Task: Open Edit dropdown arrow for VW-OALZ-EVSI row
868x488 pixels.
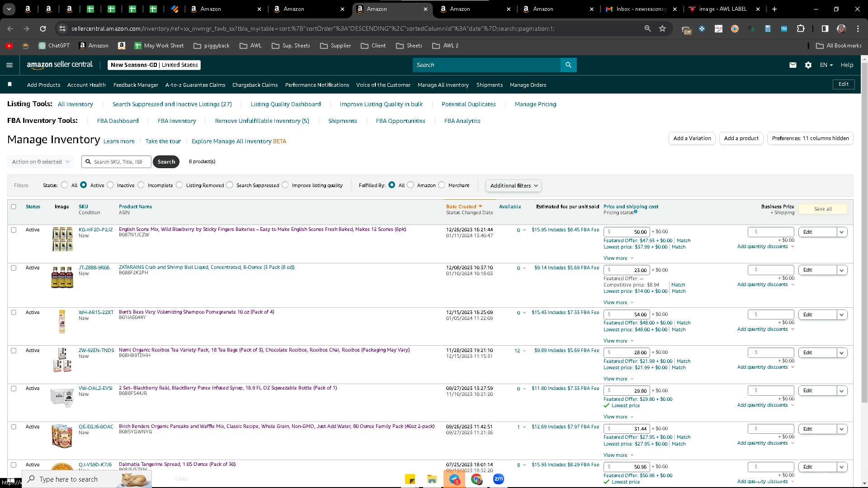Action: 842,390
